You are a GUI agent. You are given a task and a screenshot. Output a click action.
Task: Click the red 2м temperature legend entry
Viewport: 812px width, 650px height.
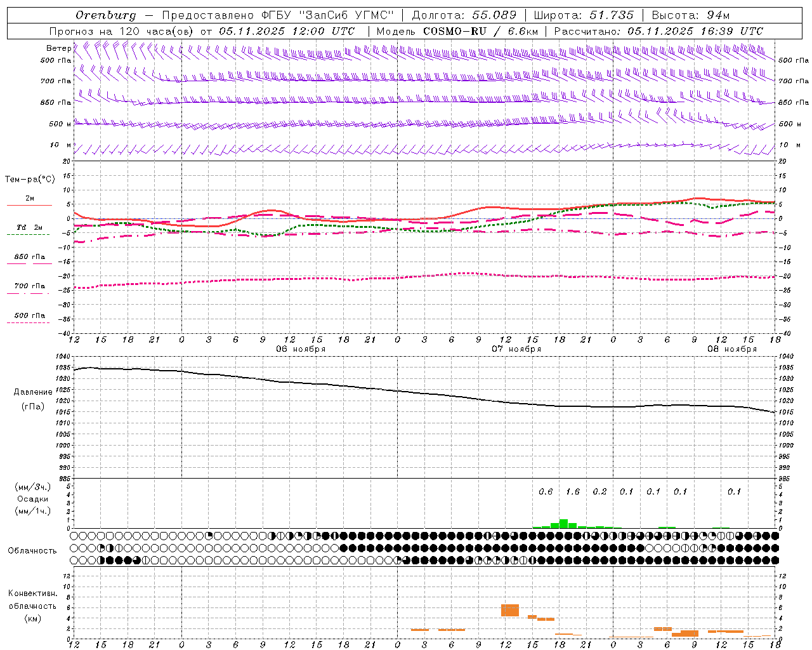tap(29, 200)
